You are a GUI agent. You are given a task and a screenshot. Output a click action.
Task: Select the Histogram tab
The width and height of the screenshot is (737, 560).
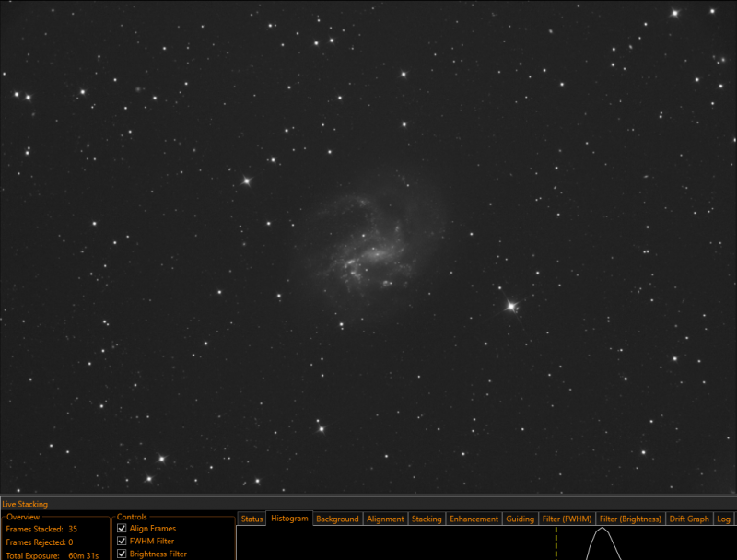[289, 519]
